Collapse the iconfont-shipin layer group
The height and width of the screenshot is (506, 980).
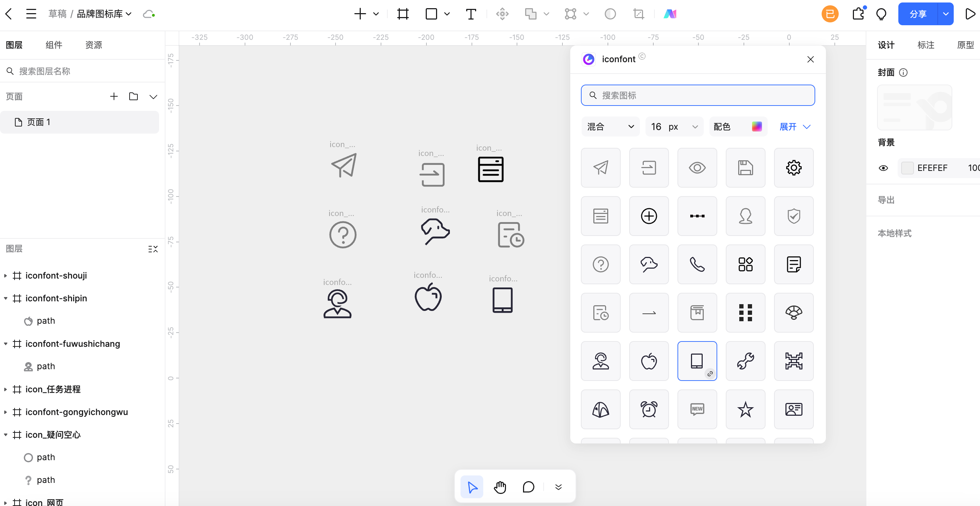tap(5, 298)
